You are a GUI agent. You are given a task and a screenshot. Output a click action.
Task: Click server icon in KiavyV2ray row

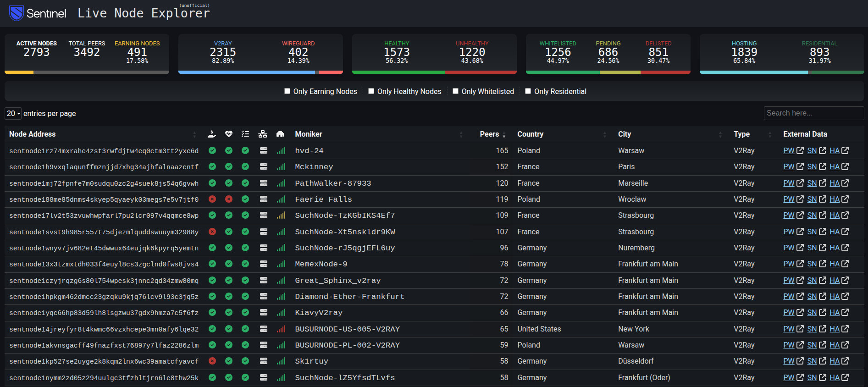pos(264,312)
